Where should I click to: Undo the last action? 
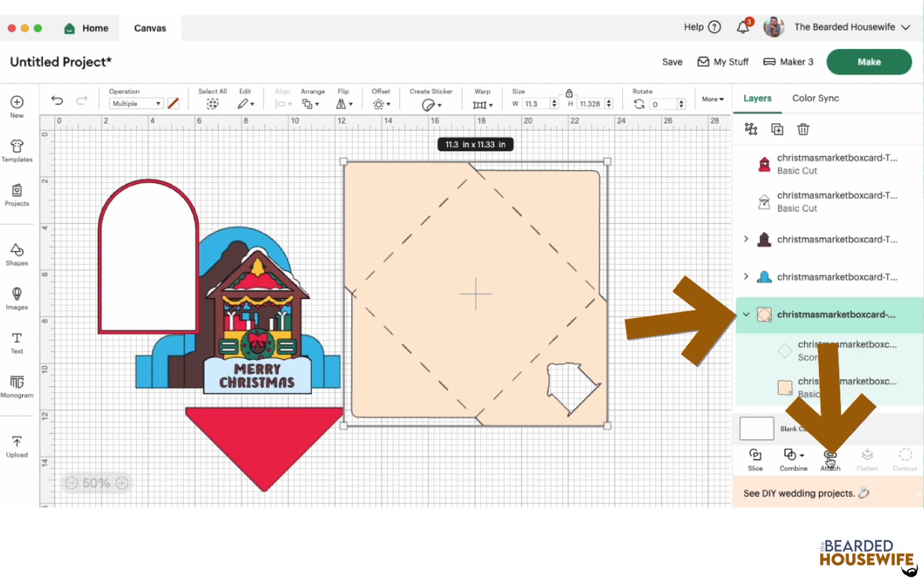tap(57, 100)
